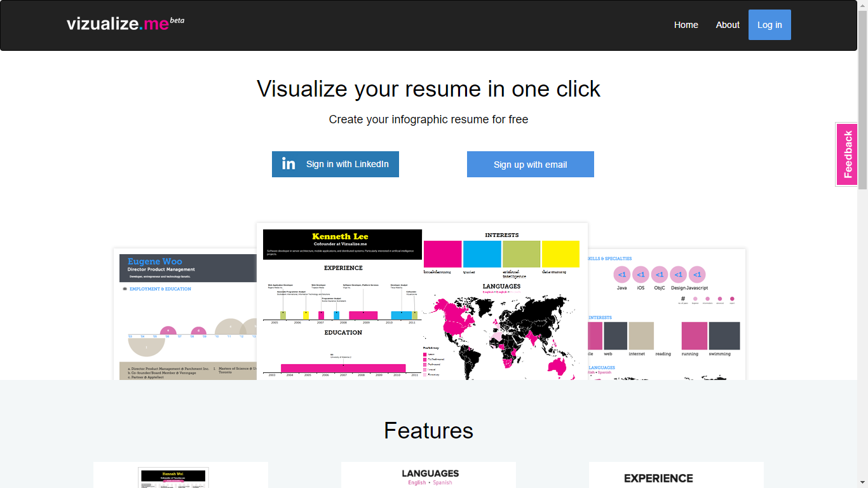Click "Create your infographic resume for free" text
Viewport: 868px width, 488px height.
pyautogui.click(x=429, y=119)
